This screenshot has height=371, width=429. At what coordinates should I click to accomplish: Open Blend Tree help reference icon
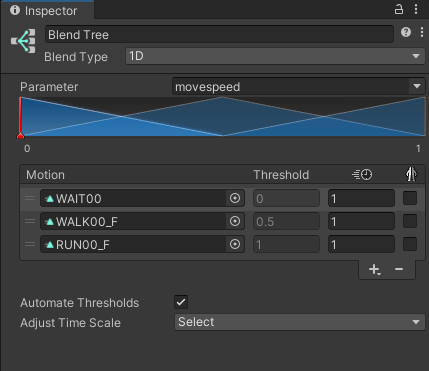tap(406, 32)
